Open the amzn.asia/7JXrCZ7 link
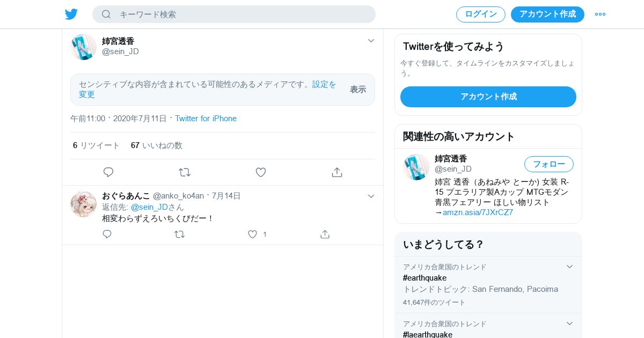 478,212
